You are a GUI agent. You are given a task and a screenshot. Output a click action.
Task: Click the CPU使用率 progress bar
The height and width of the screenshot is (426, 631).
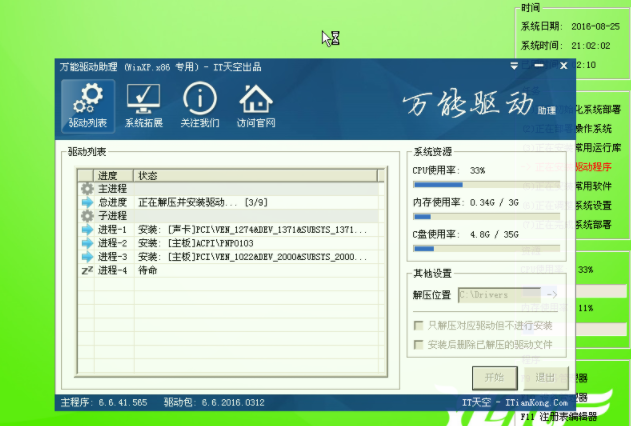[x=489, y=184]
